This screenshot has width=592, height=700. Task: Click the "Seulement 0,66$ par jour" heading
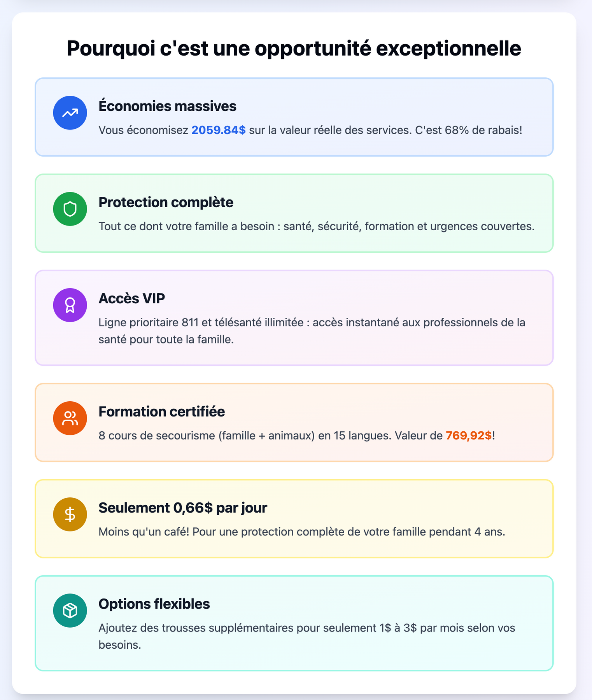click(x=182, y=507)
